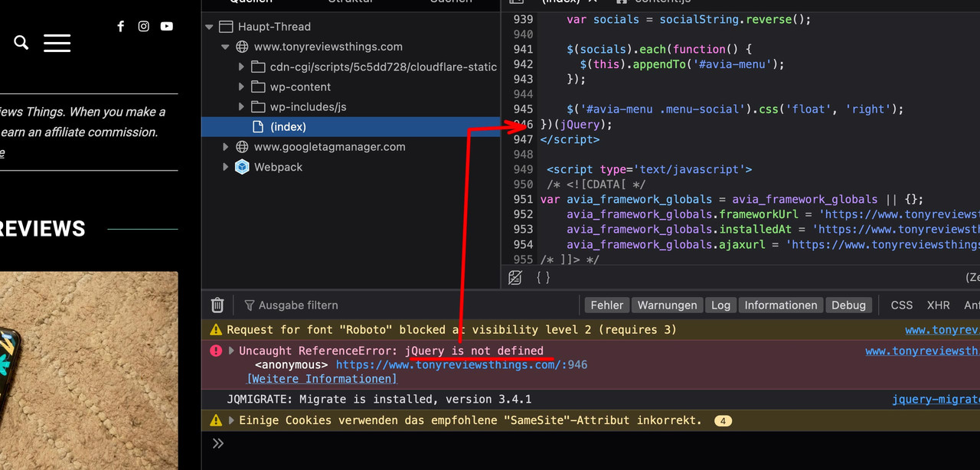Visit the Facebook social icon
The height and width of the screenshot is (470, 980).
coord(120,26)
